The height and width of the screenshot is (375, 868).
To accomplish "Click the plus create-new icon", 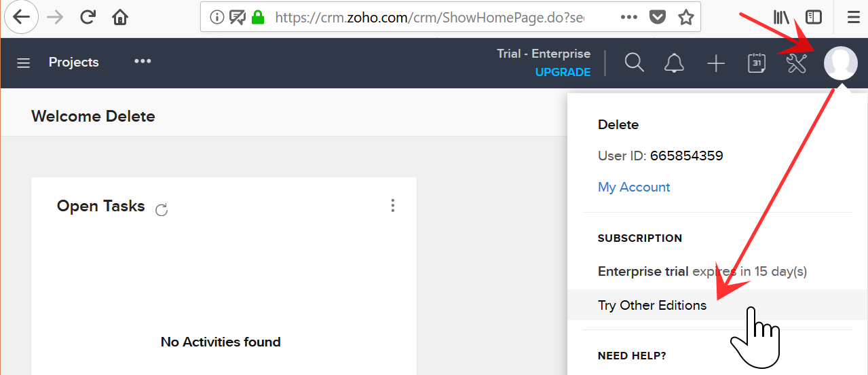I will [x=716, y=64].
